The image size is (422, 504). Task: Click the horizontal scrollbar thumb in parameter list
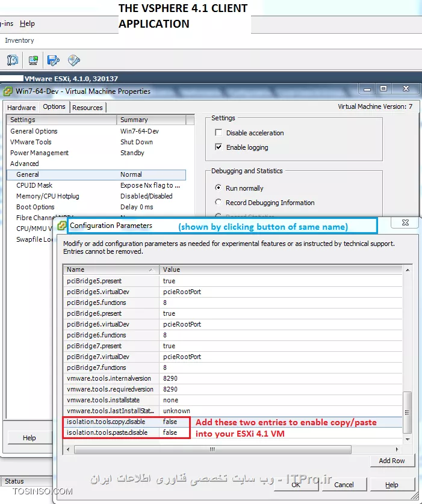coord(213,449)
